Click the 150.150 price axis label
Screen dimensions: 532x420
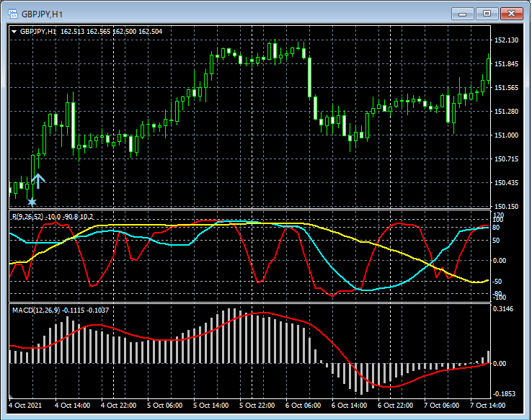click(507, 207)
